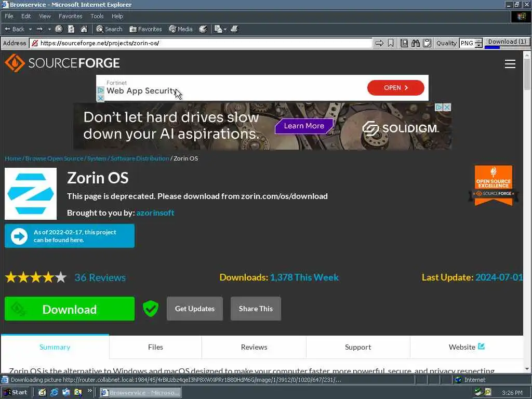
Task: Close the Fortinet ad with X icon
Action: (100, 98)
